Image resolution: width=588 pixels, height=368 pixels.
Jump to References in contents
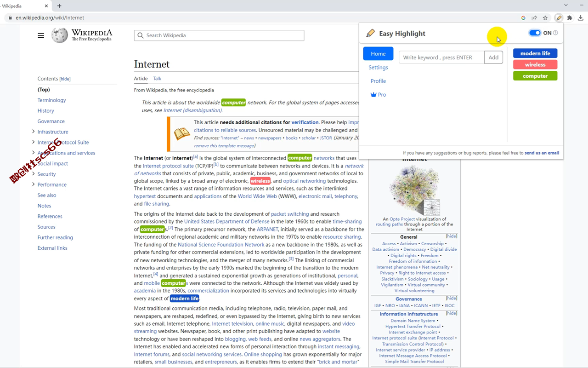(x=50, y=217)
